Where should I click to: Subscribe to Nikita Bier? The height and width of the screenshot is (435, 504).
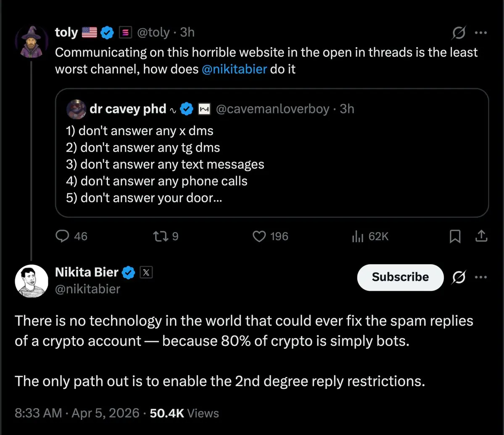pos(400,277)
